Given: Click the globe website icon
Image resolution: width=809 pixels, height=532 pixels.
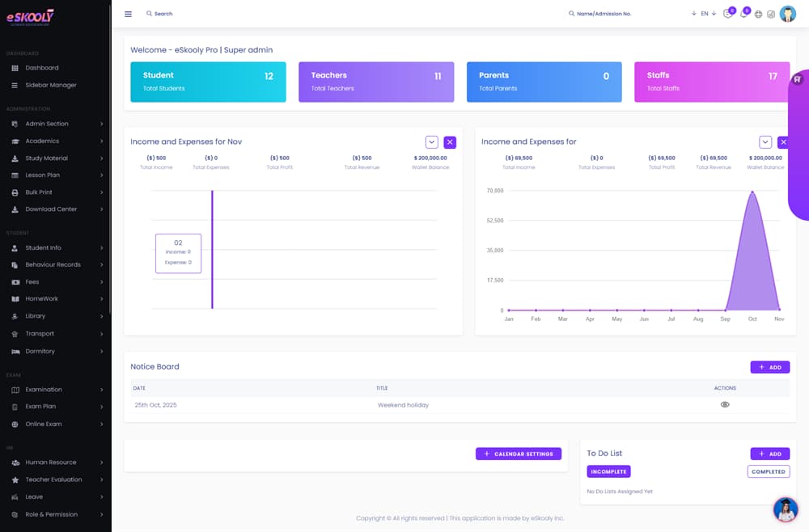Looking at the screenshot, I should [x=758, y=14].
